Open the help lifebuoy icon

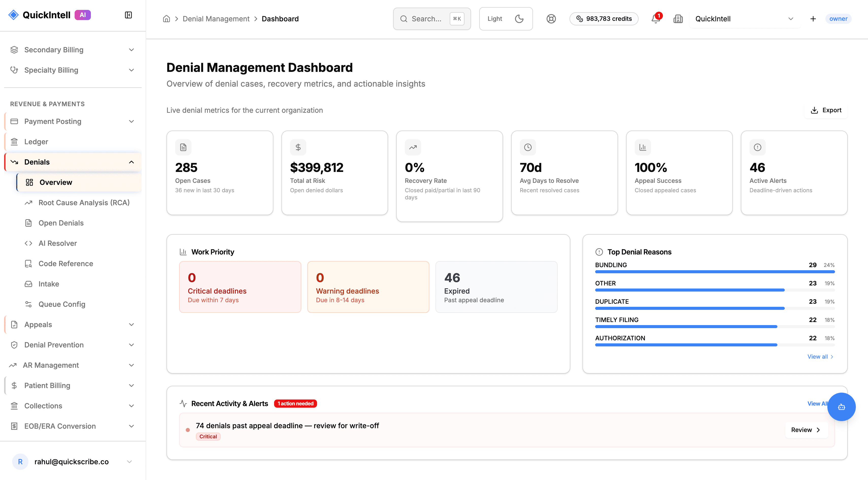coord(551,19)
